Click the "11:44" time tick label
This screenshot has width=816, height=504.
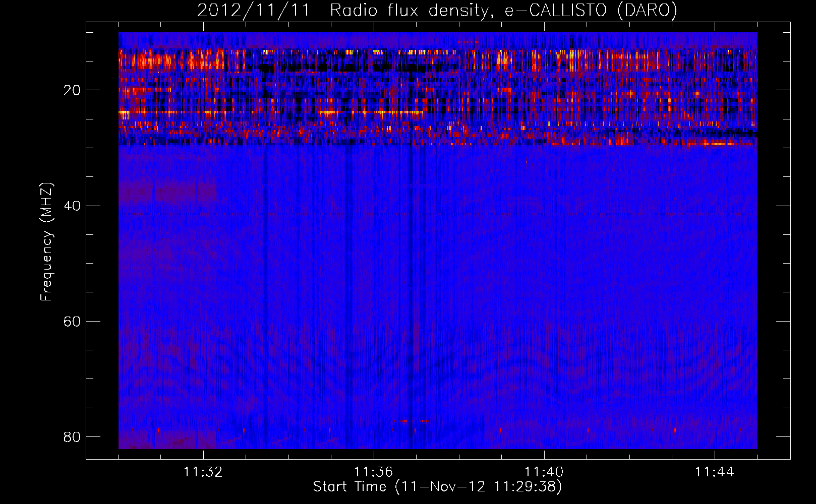[715, 472]
